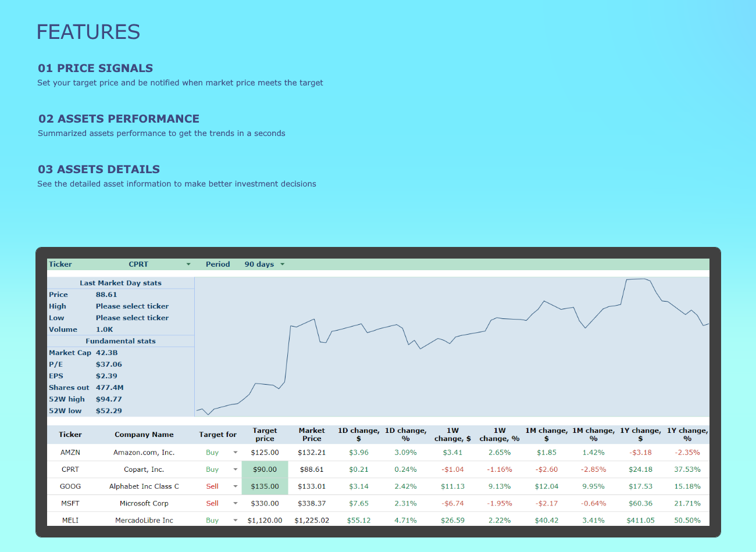Select the 01 PRICE SIGNALS heading
756x552 pixels.
pyautogui.click(x=95, y=68)
